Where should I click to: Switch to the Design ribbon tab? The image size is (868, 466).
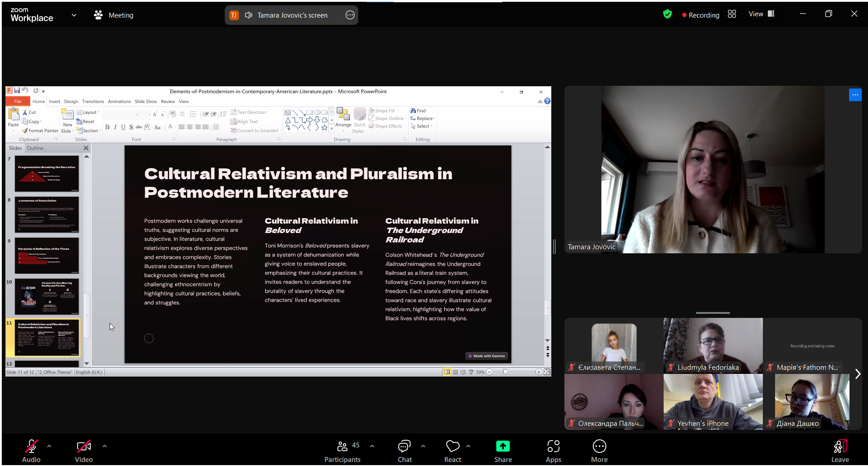coord(71,102)
